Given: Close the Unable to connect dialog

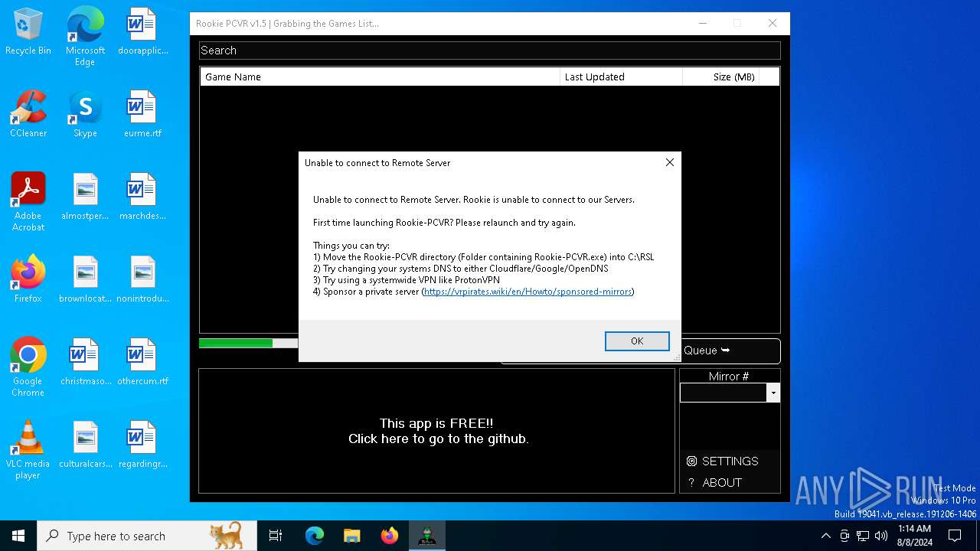Looking at the screenshot, I should coord(670,162).
